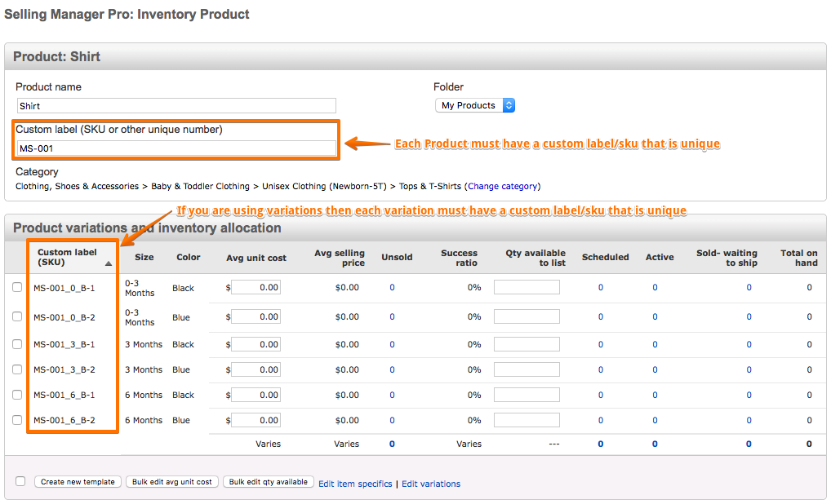
Task: Click qty available field for MS-001_3_B-1
Action: point(527,344)
